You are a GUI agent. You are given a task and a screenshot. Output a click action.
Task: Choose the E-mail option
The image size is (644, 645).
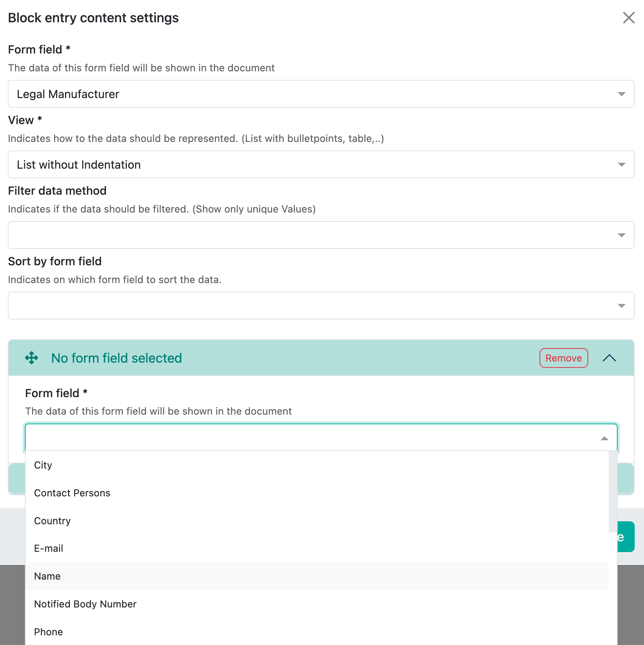[x=317, y=548]
